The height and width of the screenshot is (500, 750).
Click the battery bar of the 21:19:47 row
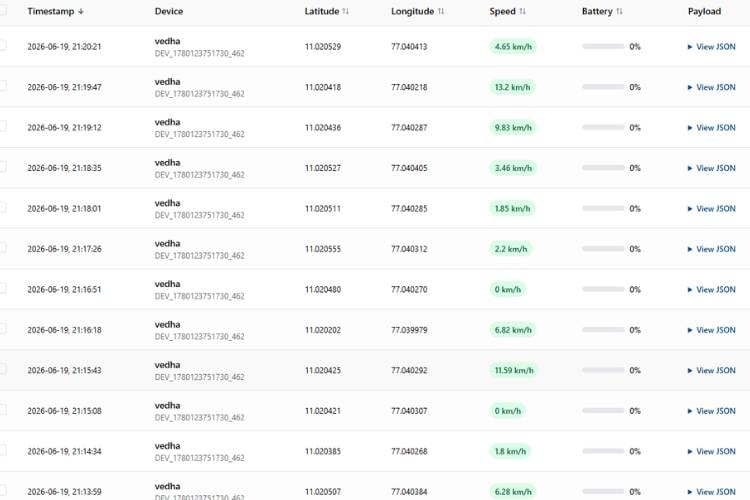603,87
